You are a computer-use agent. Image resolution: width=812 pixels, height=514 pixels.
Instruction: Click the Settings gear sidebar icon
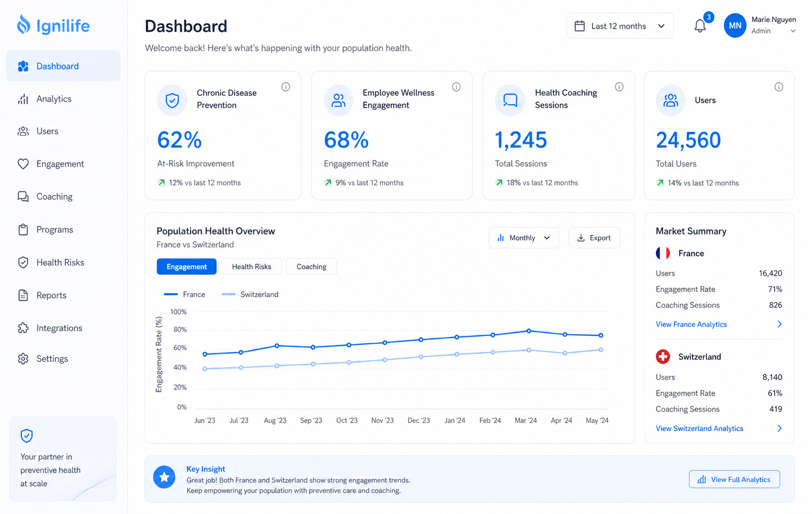click(x=23, y=359)
